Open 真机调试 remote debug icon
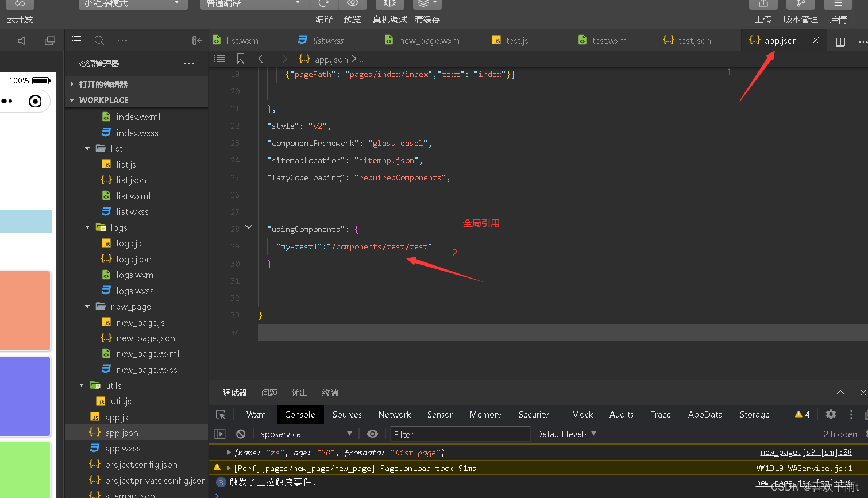The image size is (868, 498). [x=389, y=3]
